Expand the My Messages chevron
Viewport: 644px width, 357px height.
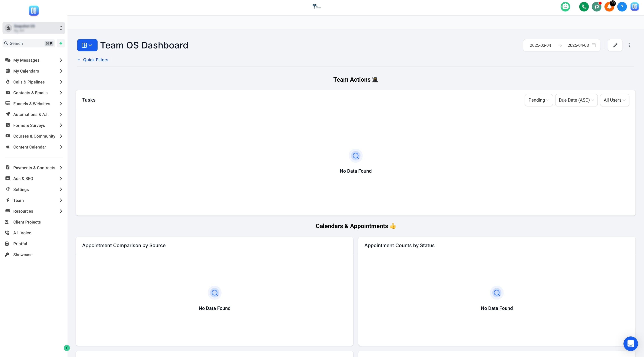click(x=61, y=60)
